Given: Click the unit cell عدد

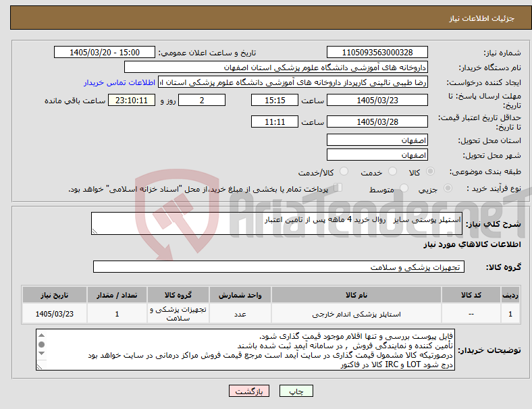Looking at the screenshot, I should [x=240, y=314].
